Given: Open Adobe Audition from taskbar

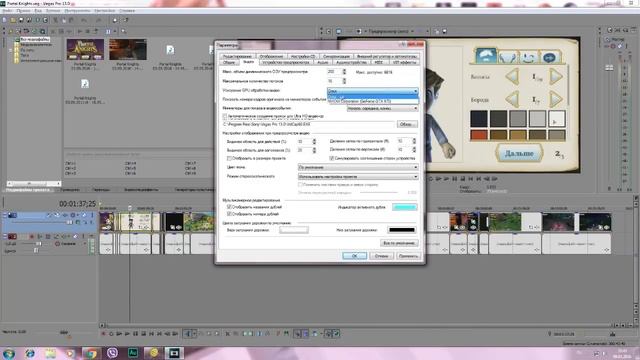Looking at the screenshot, I should pyautogui.click(x=133, y=353).
